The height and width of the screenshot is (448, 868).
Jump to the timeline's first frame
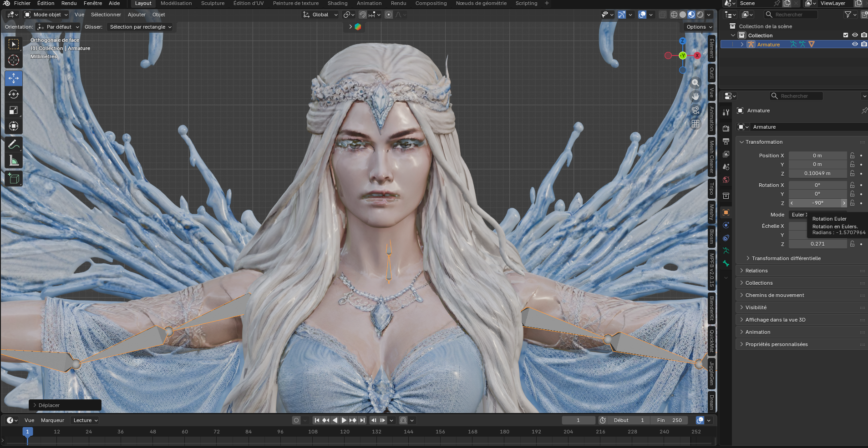tap(317, 420)
